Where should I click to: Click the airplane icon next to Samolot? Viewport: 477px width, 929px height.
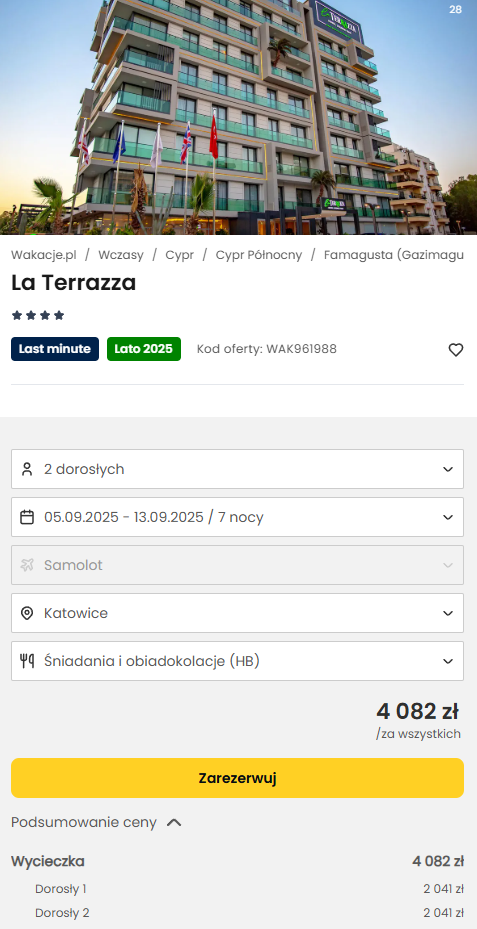pyautogui.click(x=27, y=565)
